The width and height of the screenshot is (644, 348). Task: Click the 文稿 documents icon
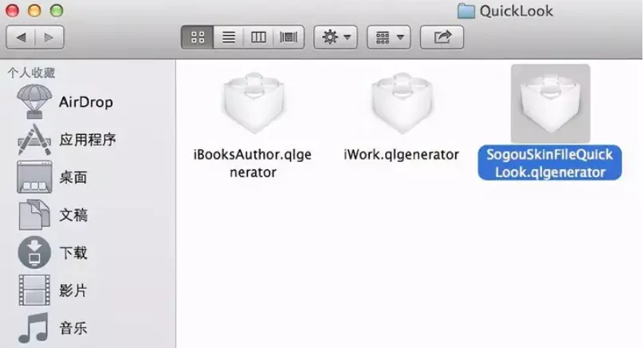[x=34, y=215]
